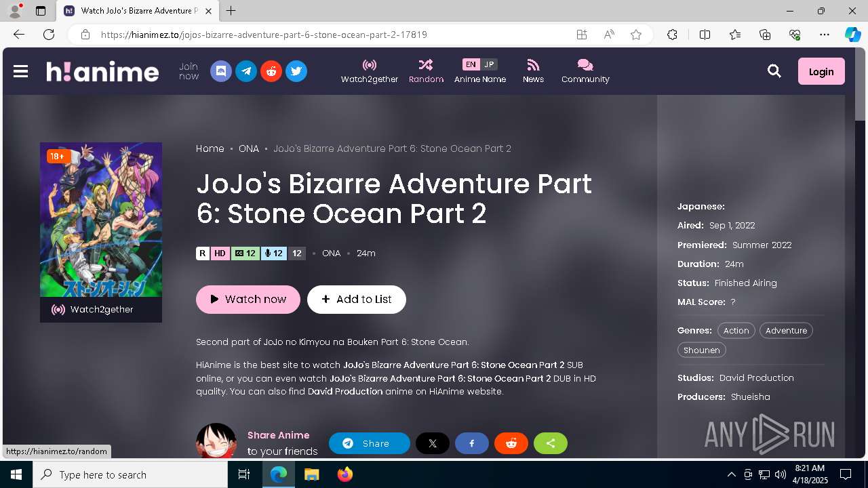Viewport: 868px width, 488px height.
Task: Click the dubbed episodes 12 badge
Action: pyautogui.click(x=274, y=253)
